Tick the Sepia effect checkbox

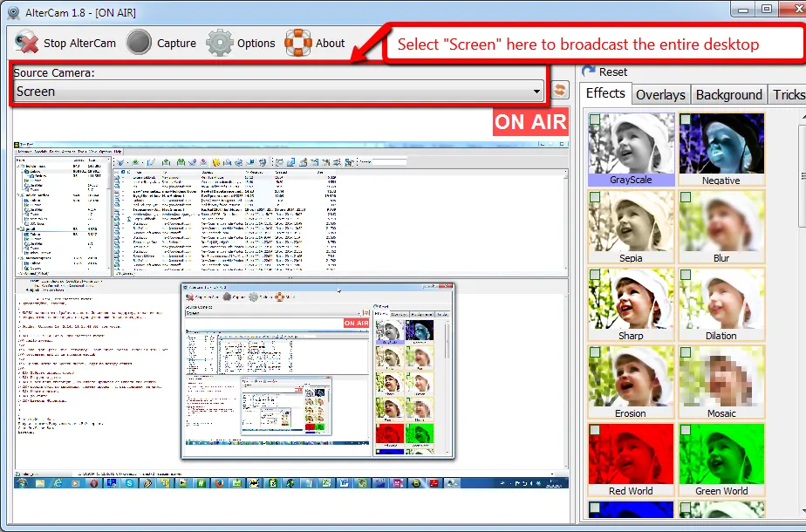coord(595,197)
